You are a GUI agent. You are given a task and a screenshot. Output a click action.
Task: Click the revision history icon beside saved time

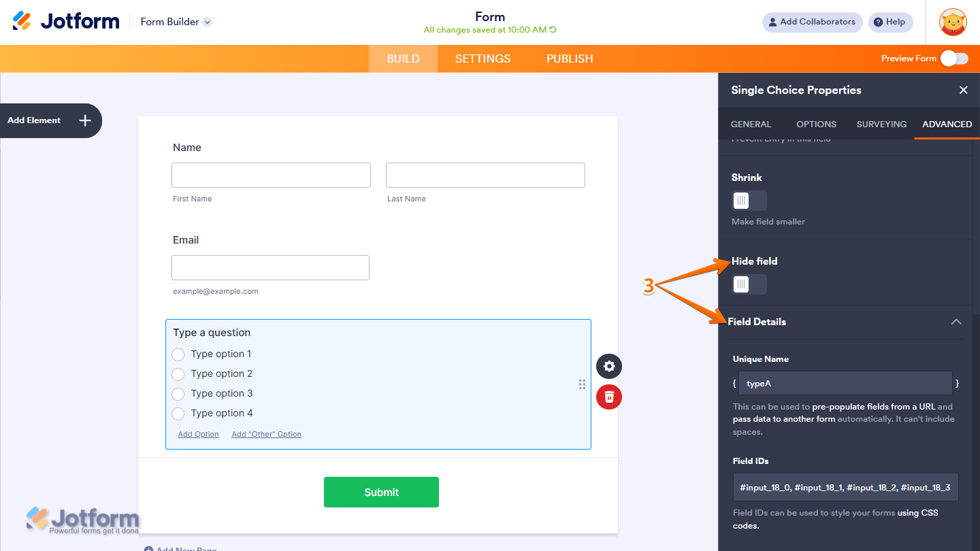553,30
